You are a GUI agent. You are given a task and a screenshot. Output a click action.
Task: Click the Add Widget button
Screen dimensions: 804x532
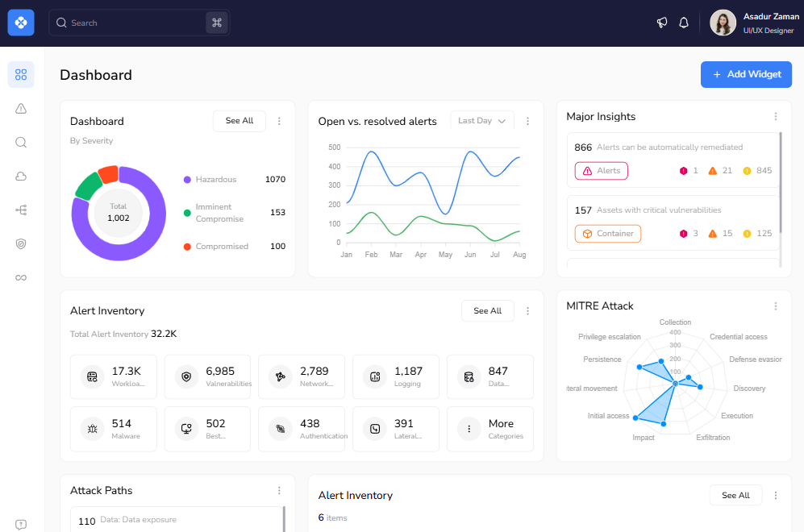tap(746, 74)
